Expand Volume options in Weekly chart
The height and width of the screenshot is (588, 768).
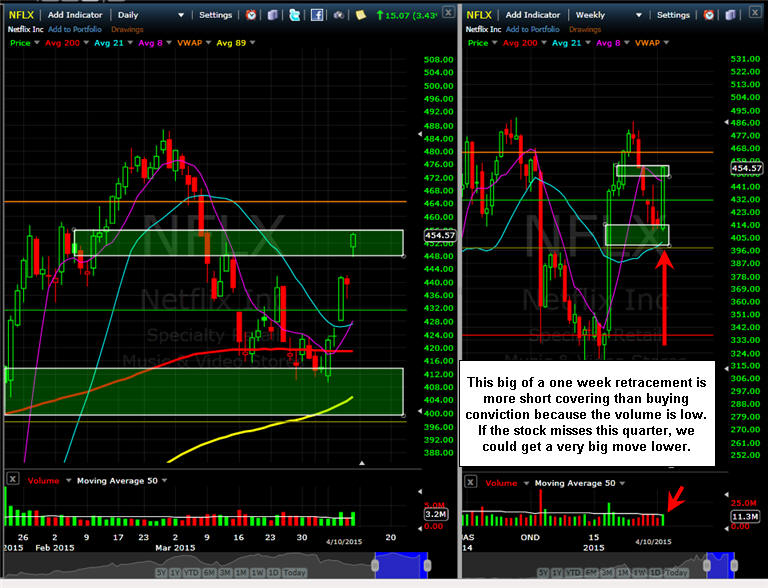(x=526, y=483)
